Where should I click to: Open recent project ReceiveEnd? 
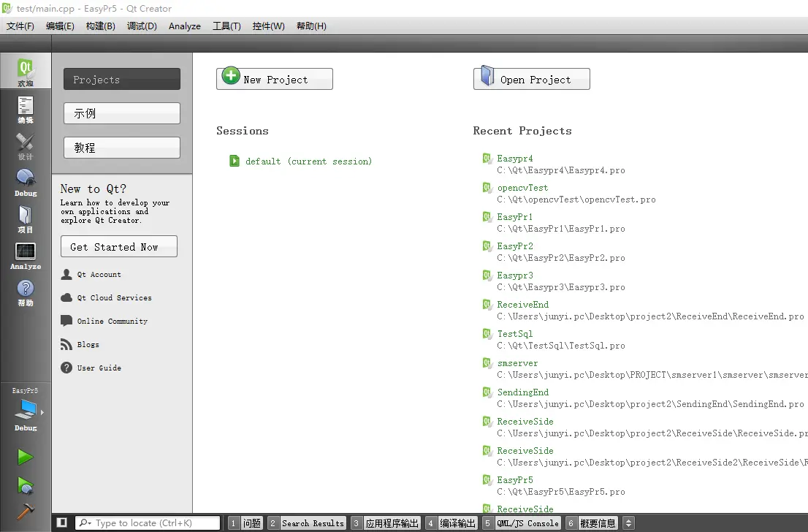[x=522, y=304]
